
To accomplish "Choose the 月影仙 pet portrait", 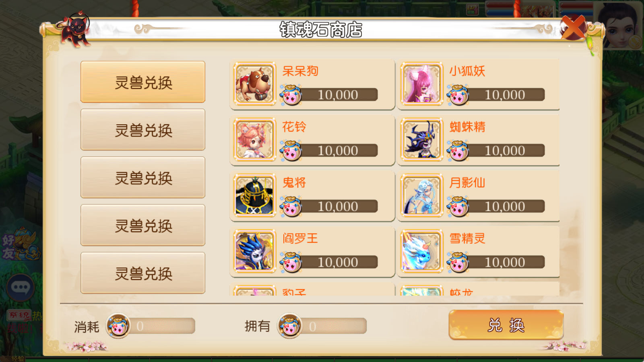I will [x=421, y=195].
